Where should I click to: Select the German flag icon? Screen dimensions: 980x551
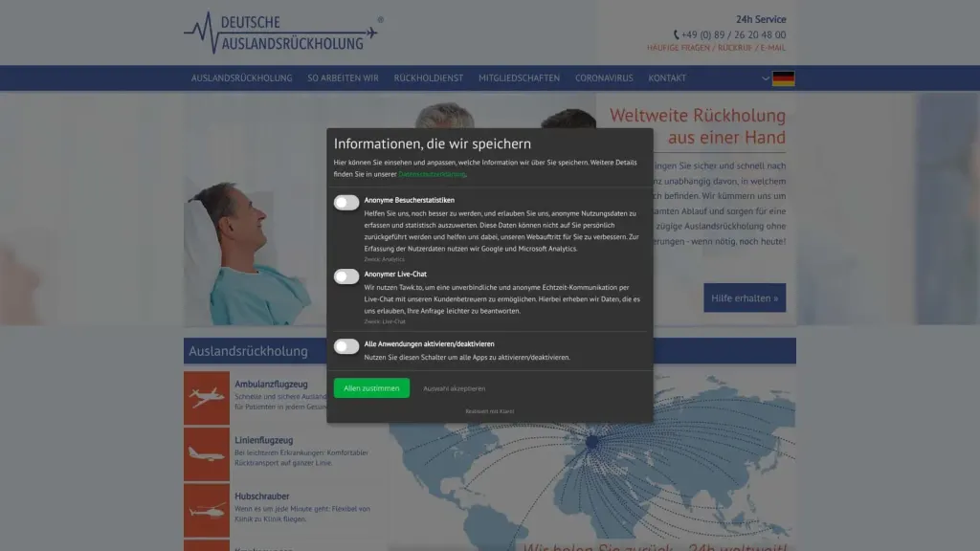[x=783, y=78]
